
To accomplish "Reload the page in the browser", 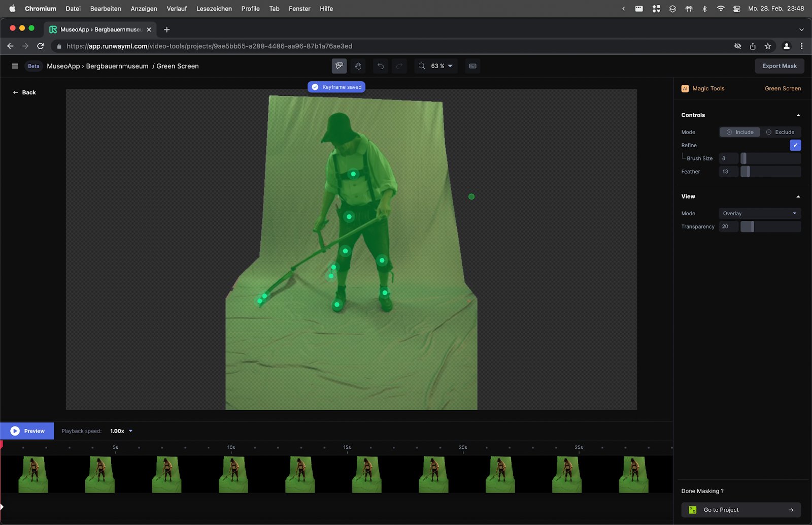I will 41,46.
